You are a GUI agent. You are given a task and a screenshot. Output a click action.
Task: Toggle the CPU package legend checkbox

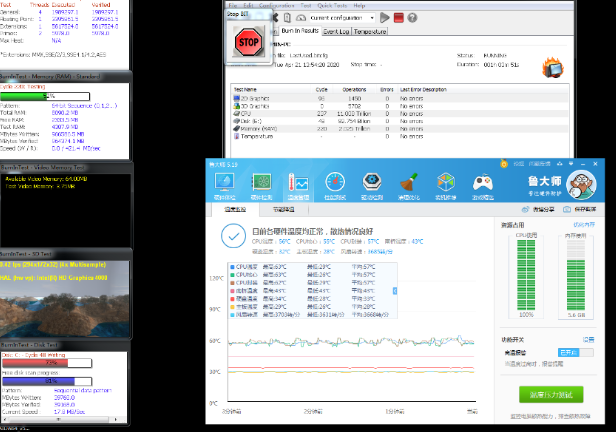pos(233,283)
